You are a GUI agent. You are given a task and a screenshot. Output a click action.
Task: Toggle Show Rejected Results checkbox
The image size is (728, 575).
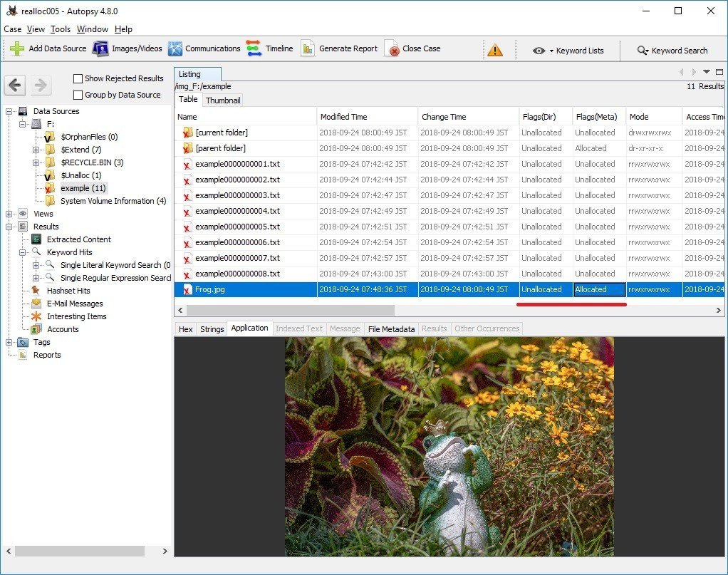[x=78, y=78]
